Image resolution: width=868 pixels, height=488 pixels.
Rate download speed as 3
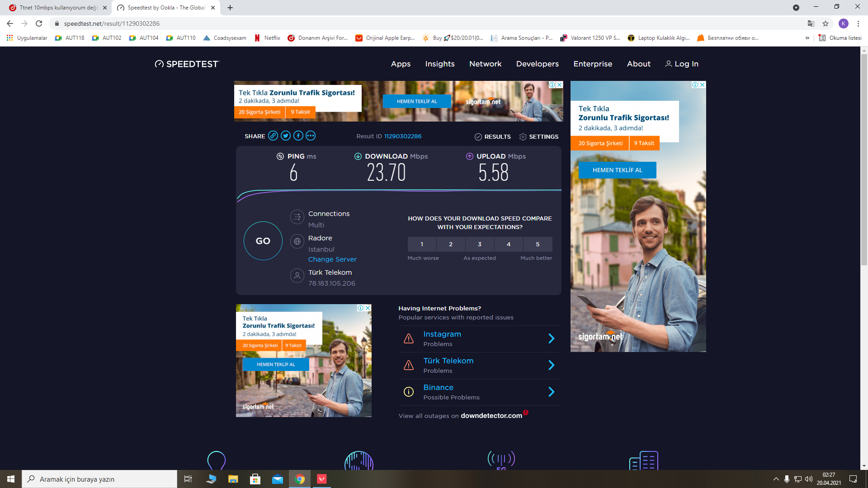(x=480, y=244)
